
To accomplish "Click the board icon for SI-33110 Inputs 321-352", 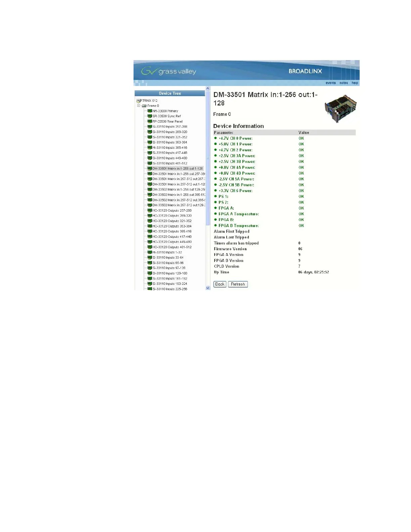I will pyautogui.click(x=150, y=137).
